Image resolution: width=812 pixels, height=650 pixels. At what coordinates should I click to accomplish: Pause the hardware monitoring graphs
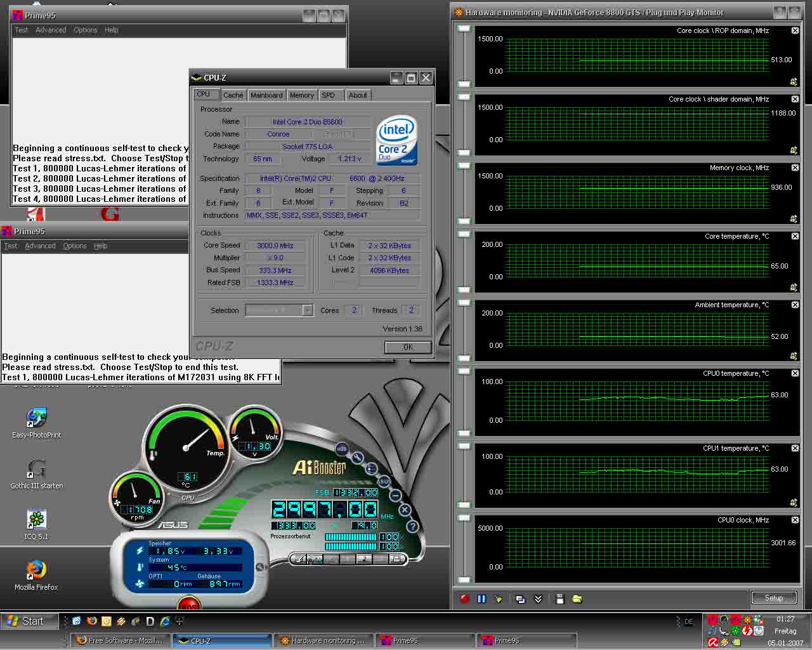click(x=481, y=599)
